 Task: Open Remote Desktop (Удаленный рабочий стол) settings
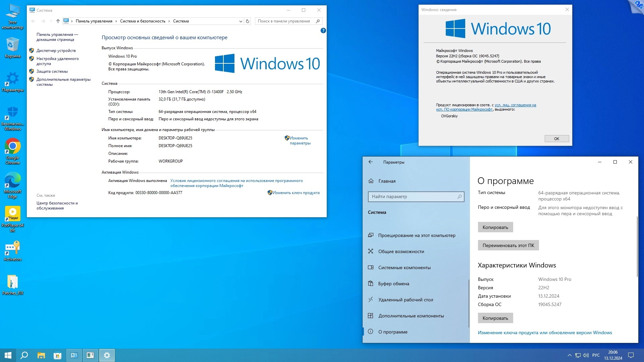coord(406,300)
